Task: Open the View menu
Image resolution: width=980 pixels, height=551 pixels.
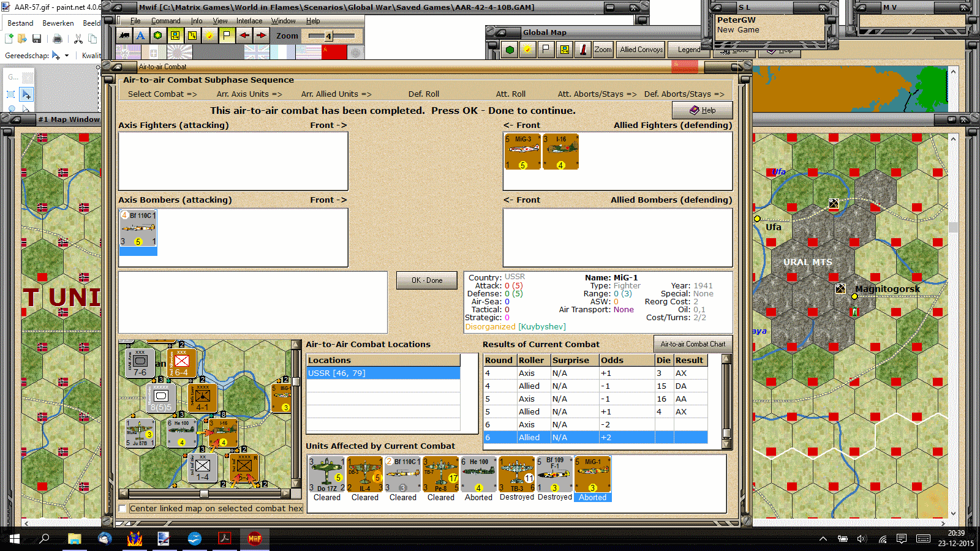Action: click(220, 21)
